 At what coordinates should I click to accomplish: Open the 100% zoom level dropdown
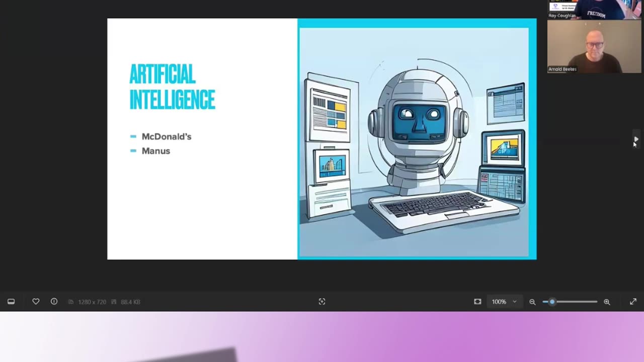pyautogui.click(x=504, y=302)
